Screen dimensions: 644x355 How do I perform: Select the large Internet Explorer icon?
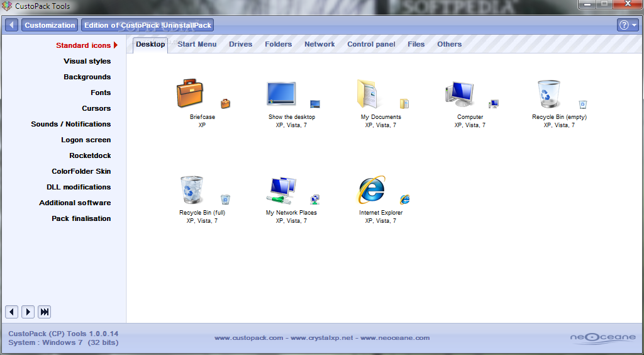(x=371, y=189)
